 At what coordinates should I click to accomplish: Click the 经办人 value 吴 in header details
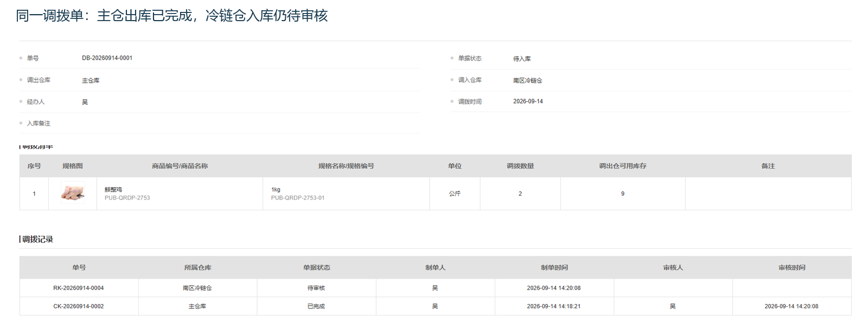point(85,102)
